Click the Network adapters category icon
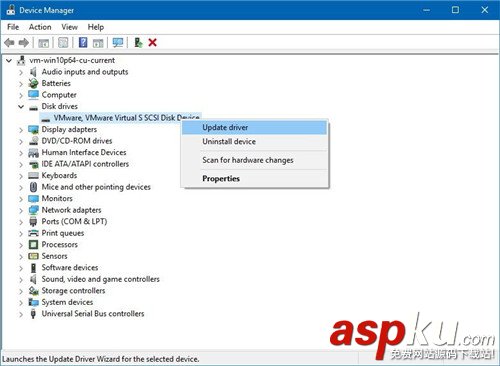Viewport: 500px width, 366px height. tap(33, 210)
